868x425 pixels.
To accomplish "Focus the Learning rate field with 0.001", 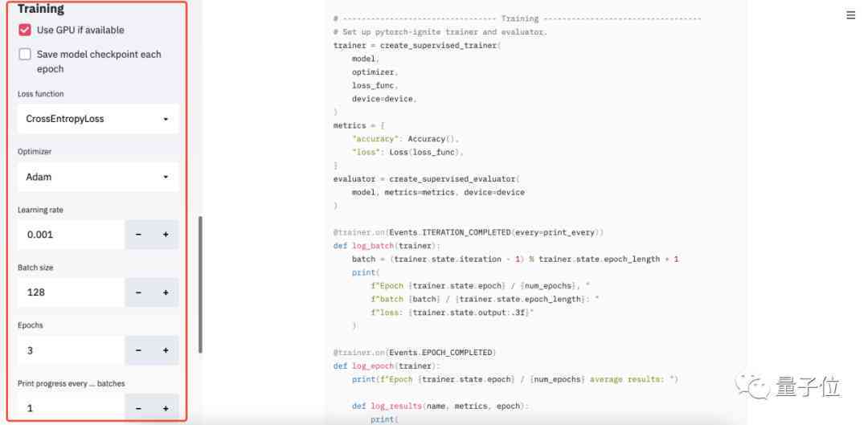I will tap(71, 235).
